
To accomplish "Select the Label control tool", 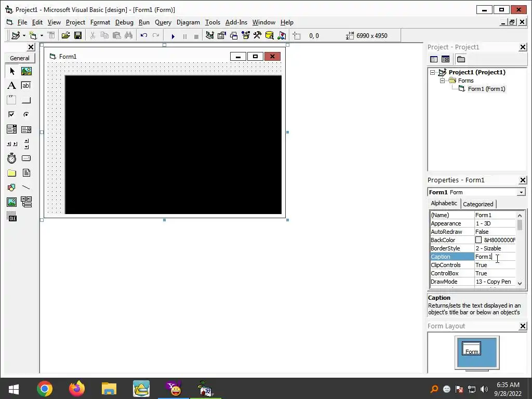I will [11, 86].
